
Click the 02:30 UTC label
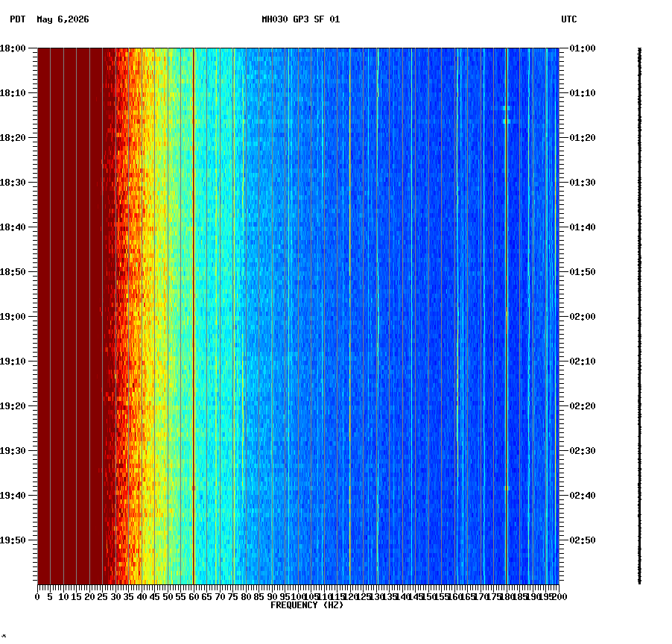point(583,451)
